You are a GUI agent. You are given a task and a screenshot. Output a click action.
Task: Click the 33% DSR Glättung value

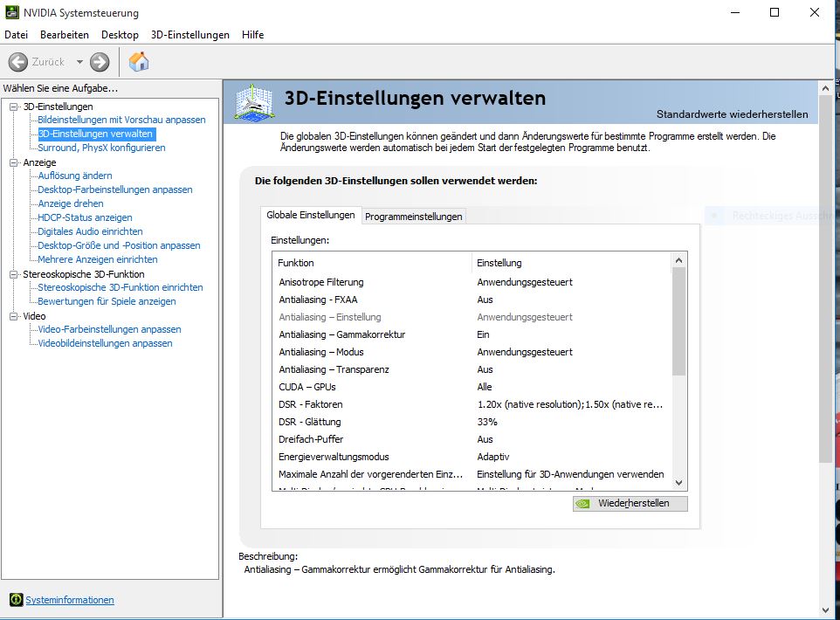click(x=487, y=422)
